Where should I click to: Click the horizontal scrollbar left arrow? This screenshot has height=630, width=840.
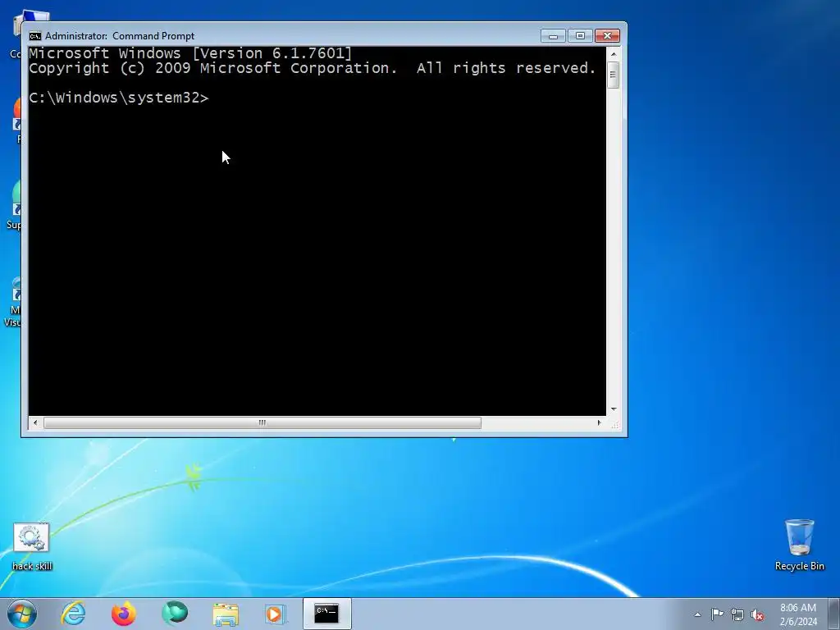click(x=35, y=422)
